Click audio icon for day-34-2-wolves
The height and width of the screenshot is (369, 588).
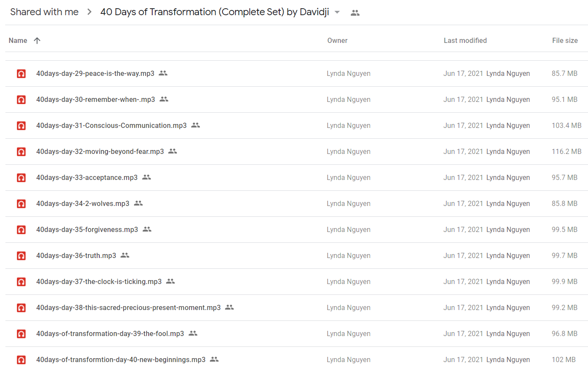pos(21,204)
